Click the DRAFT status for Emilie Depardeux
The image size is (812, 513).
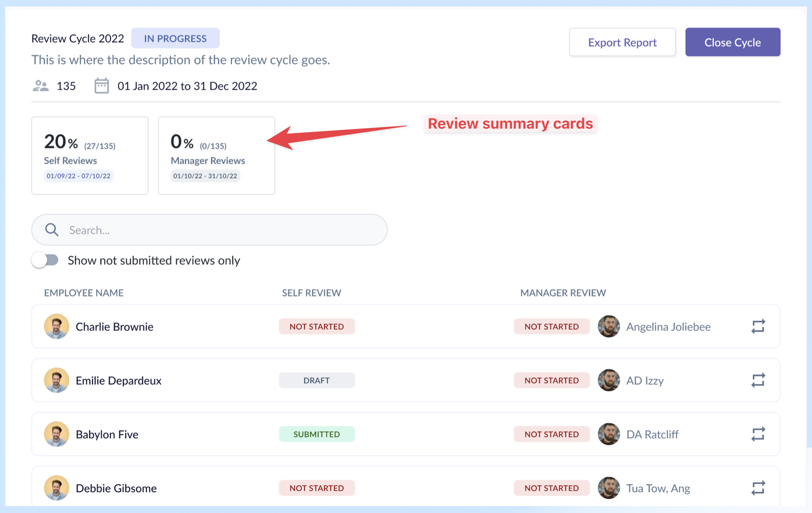tap(316, 380)
